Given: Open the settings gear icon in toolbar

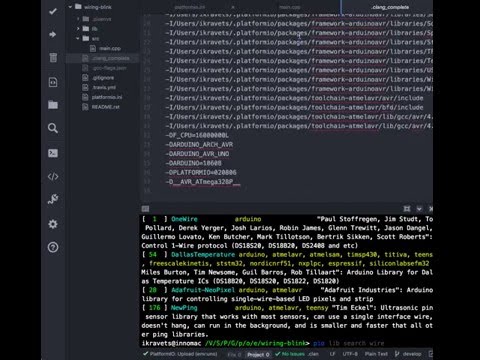Looking at the screenshot, I should pos(53,224).
